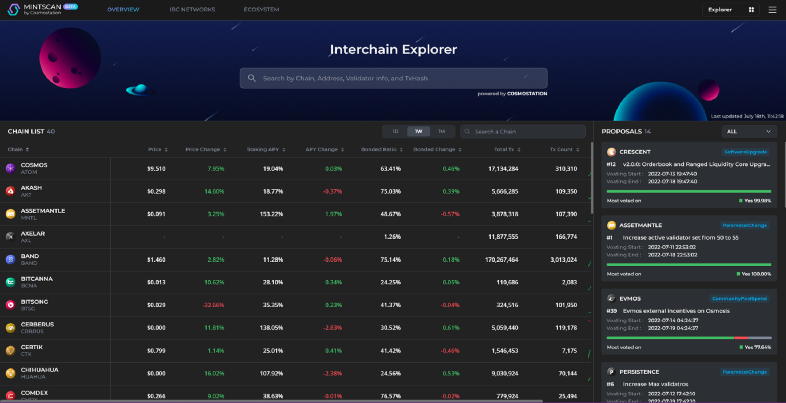Click the BitCanna chain icon
786x403 pixels.
pos(11,282)
